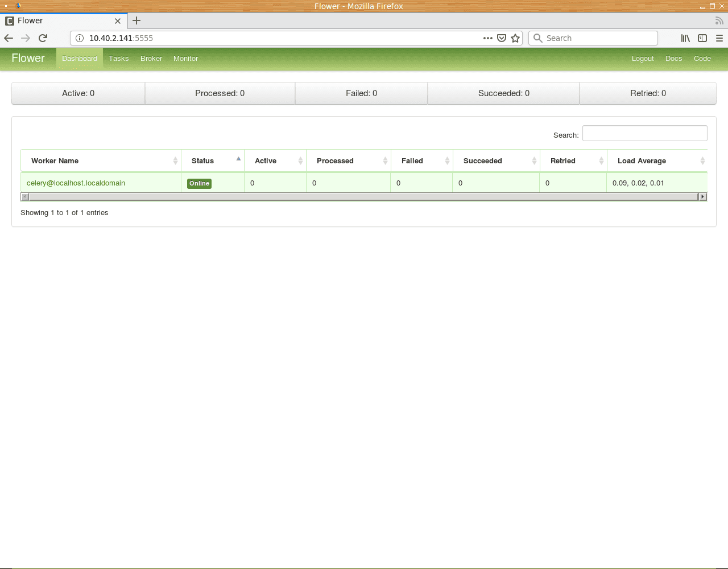
Task: Click the 'Showing 1 to 1 of 1 entries' text
Action: click(x=64, y=213)
